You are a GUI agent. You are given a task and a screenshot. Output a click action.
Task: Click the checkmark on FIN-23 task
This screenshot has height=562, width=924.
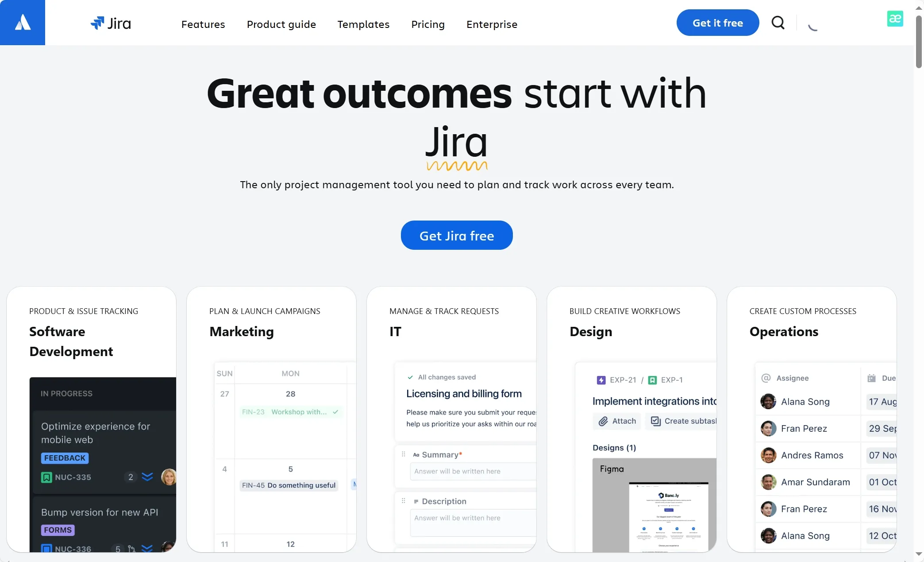point(336,412)
